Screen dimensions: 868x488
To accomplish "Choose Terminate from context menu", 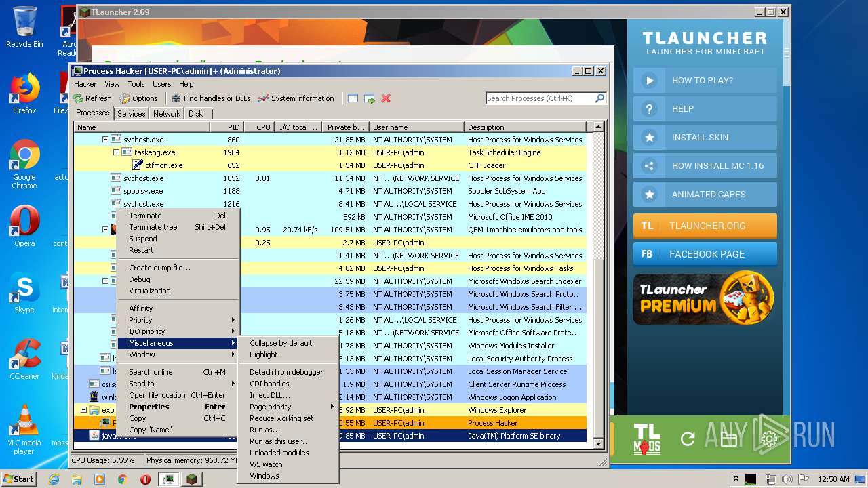I will click(x=178, y=216).
